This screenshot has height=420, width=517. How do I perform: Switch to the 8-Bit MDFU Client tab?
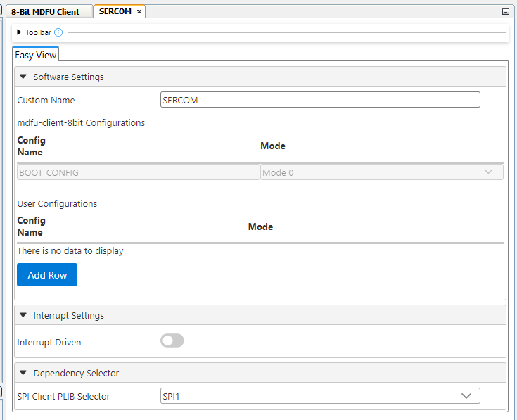(x=45, y=12)
